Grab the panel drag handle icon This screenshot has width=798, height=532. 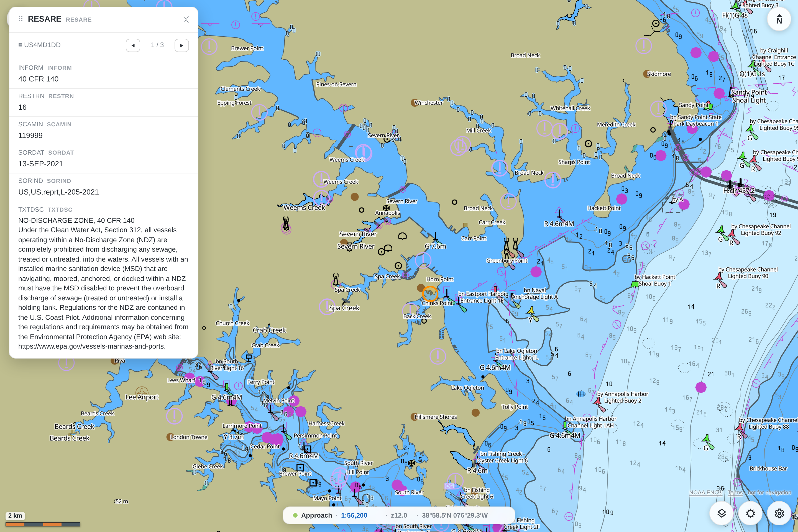[x=21, y=19]
